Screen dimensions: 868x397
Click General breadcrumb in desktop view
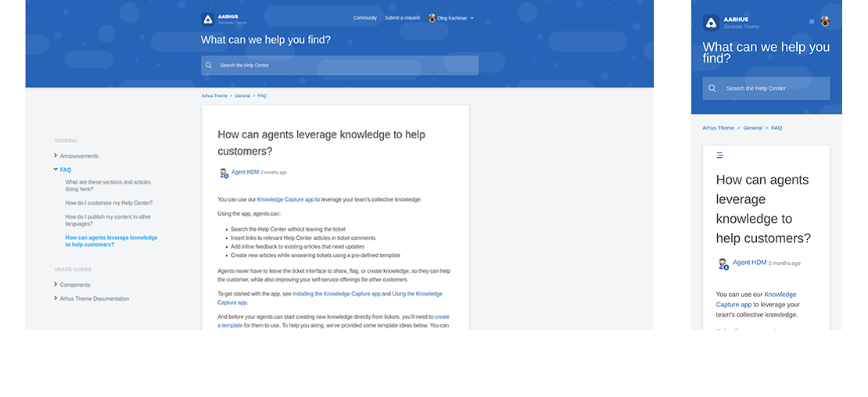coord(242,95)
